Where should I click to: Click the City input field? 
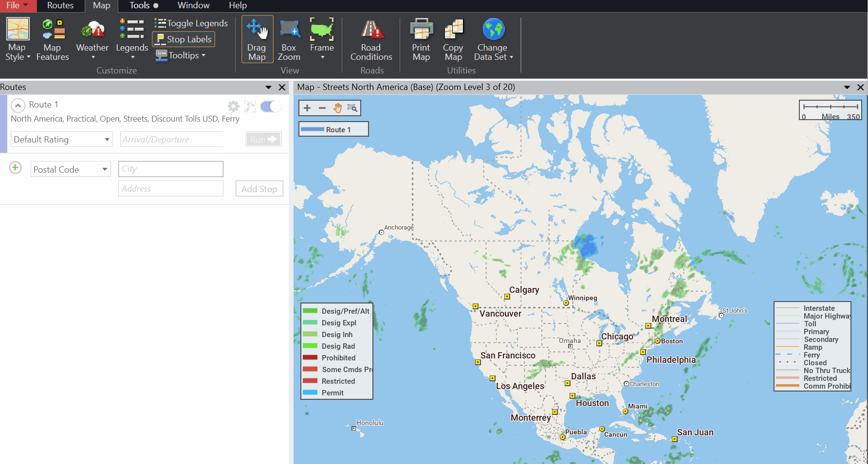coord(170,169)
